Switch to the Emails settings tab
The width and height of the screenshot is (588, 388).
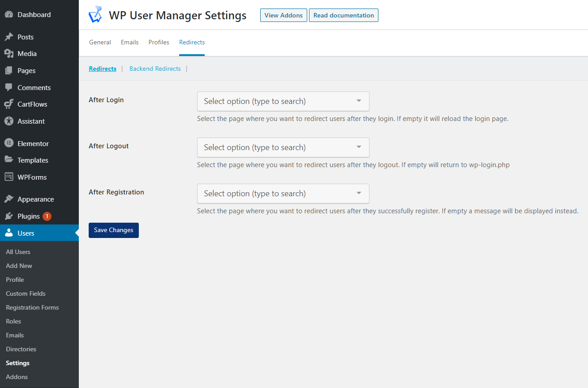click(130, 42)
